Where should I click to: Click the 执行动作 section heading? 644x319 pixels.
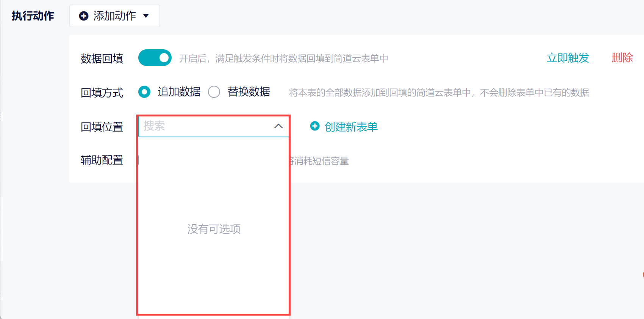tap(33, 16)
